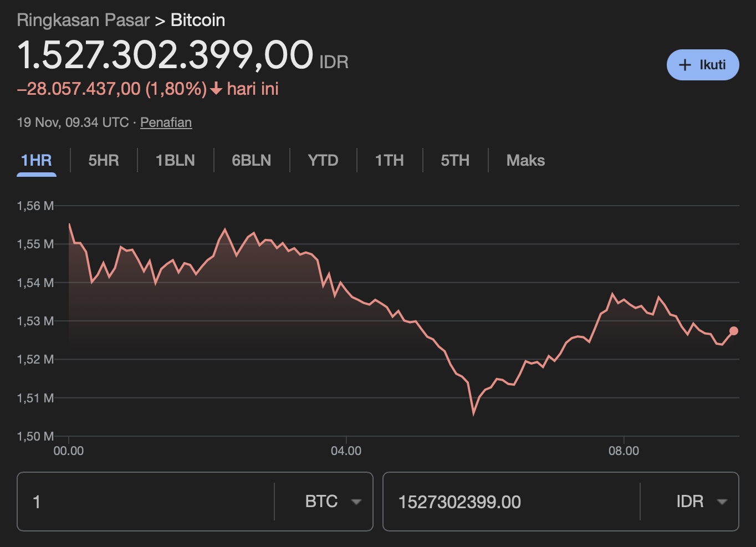Select the YTD range tab

point(323,161)
